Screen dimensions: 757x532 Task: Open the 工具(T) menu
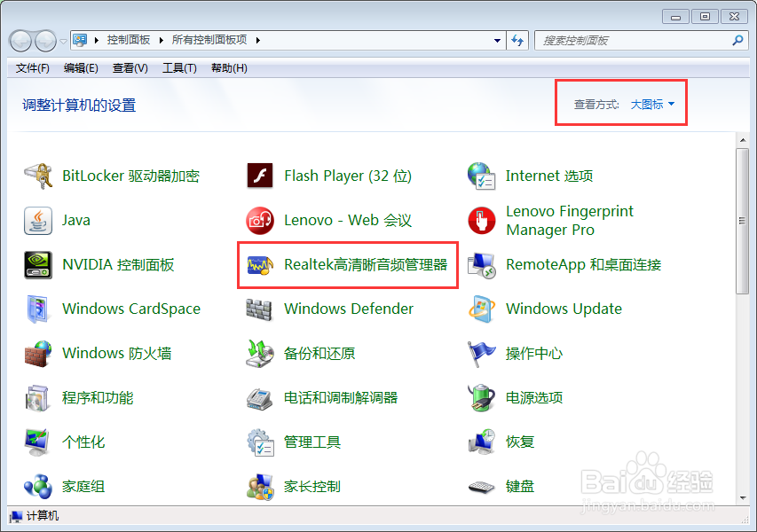(179, 68)
